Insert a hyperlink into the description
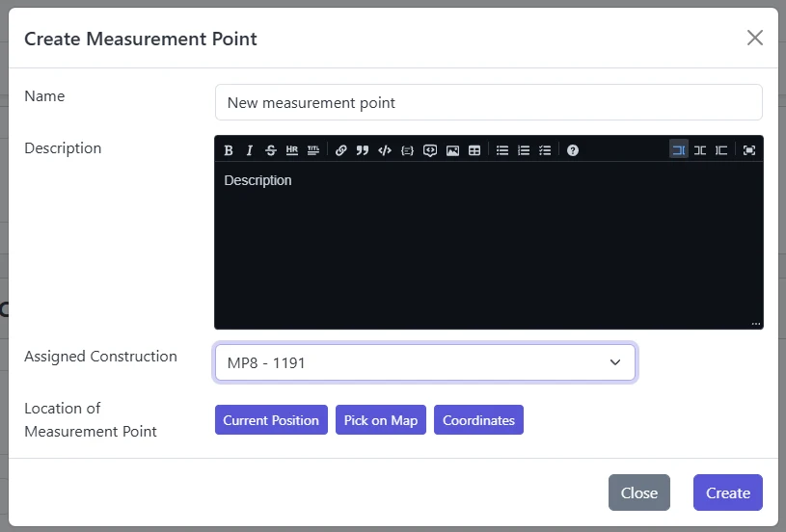This screenshot has width=786, height=532. [x=340, y=150]
